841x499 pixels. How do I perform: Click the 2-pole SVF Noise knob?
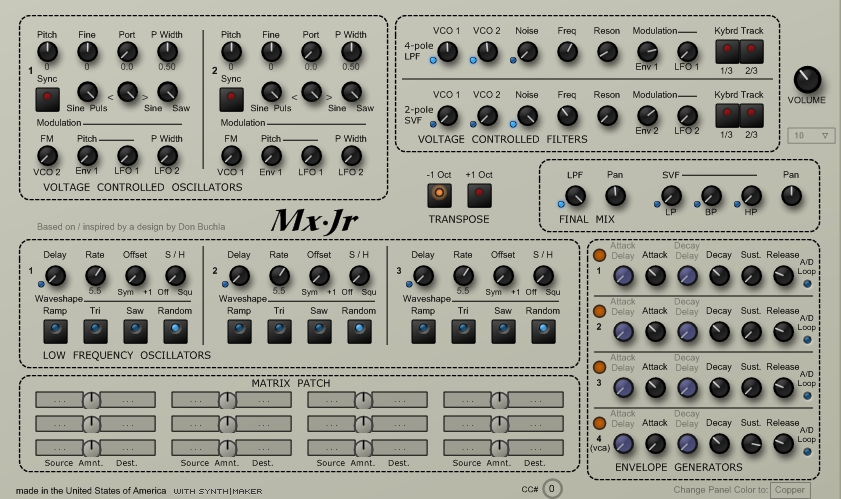(x=527, y=116)
